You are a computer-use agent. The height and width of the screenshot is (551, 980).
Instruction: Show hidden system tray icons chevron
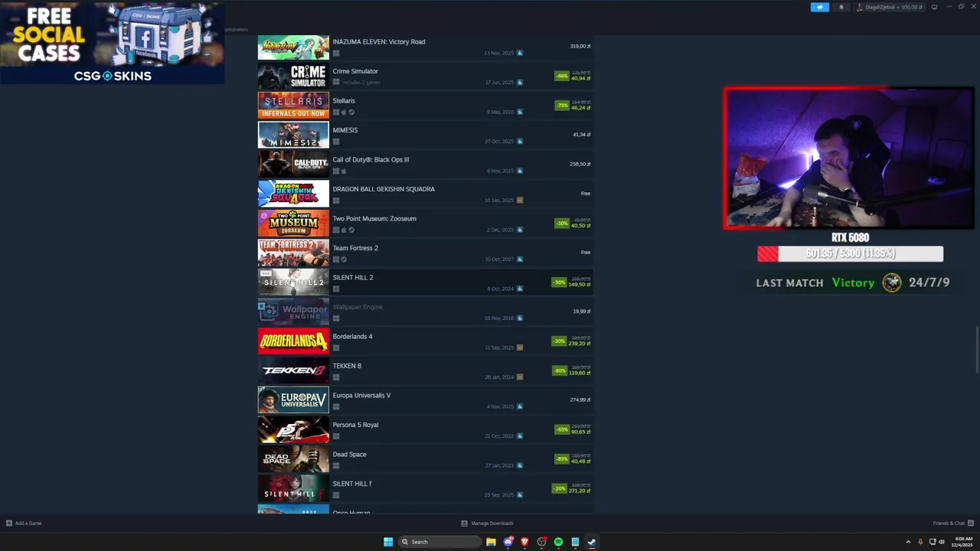(x=908, y=542)
